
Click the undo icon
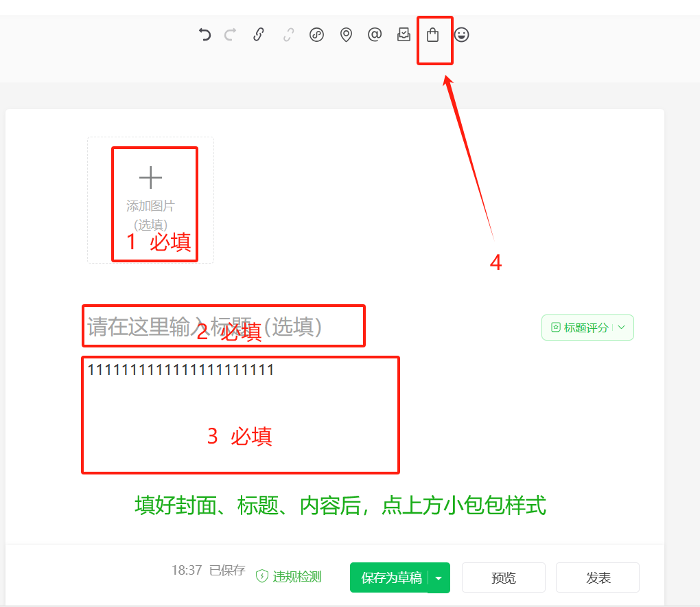point(205,34)
